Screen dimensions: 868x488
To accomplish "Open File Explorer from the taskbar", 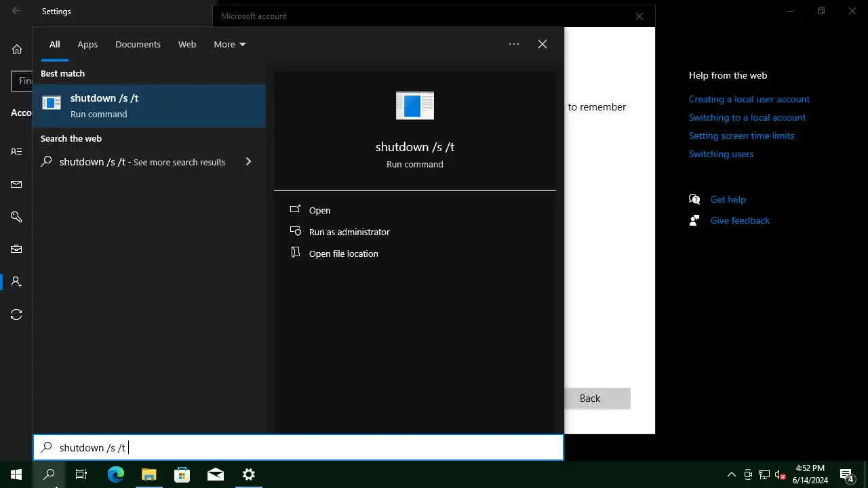I will coord(149,474).
